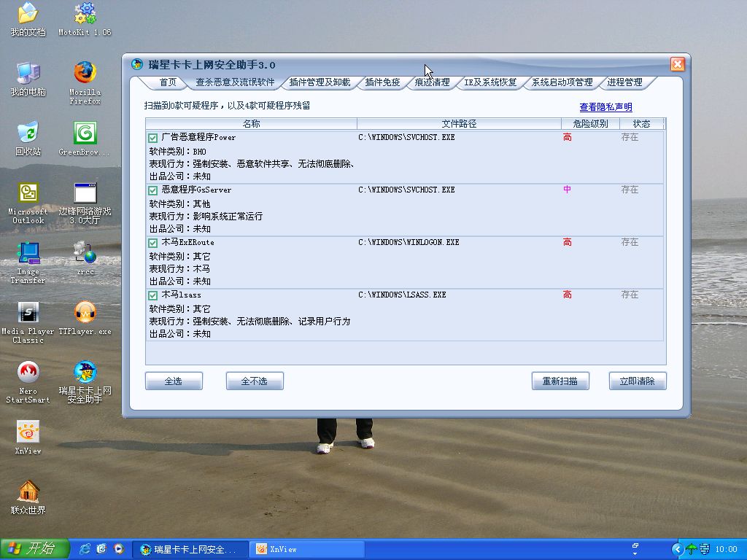747x560 pixels.
Task: Open the IE及系统恢复 tab
Action: coord(490,82)
